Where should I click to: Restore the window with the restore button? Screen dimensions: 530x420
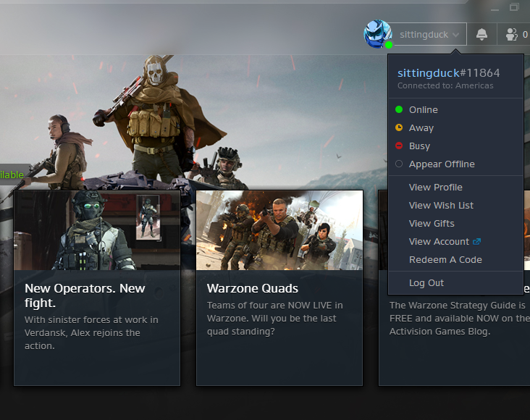[x=514, y=7]
